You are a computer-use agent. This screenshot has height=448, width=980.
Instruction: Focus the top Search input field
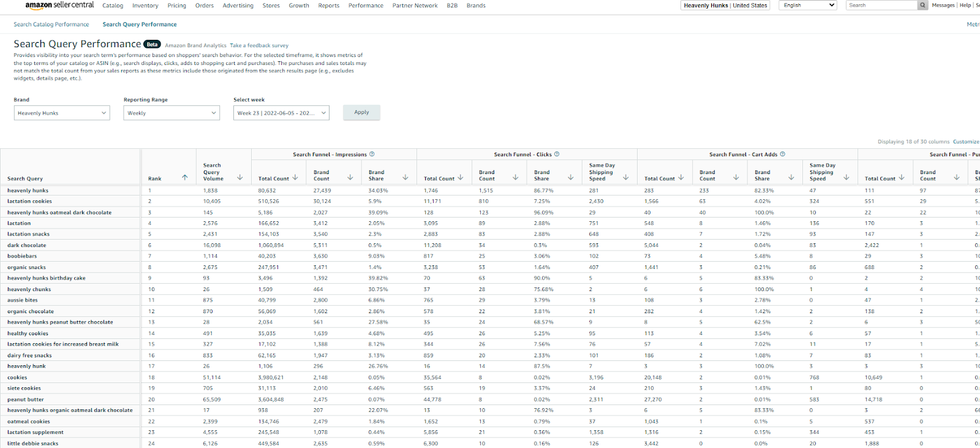(881, 5)
